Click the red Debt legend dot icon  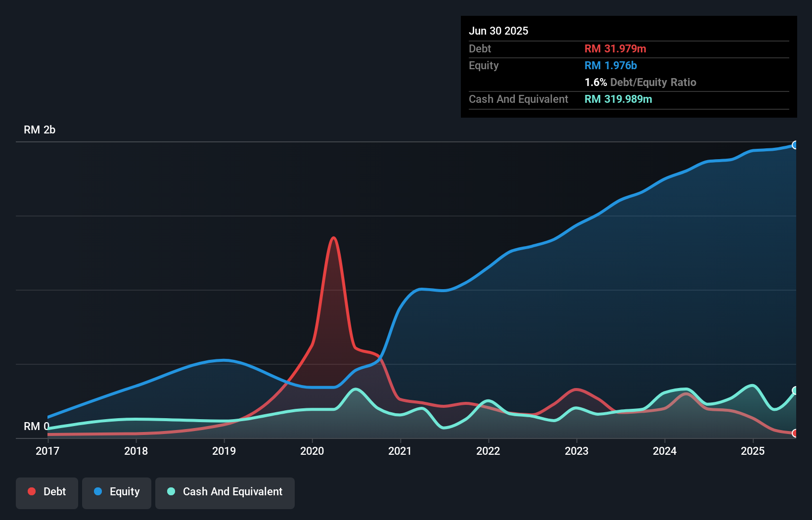coord(31,492)
